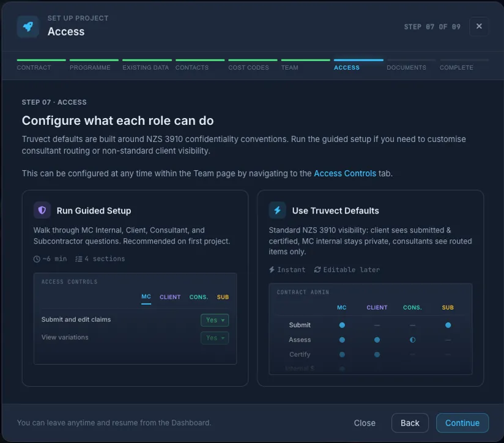Select the Use Truvect Defaults card
Screen dimensions: 504x443
point(370,288)
